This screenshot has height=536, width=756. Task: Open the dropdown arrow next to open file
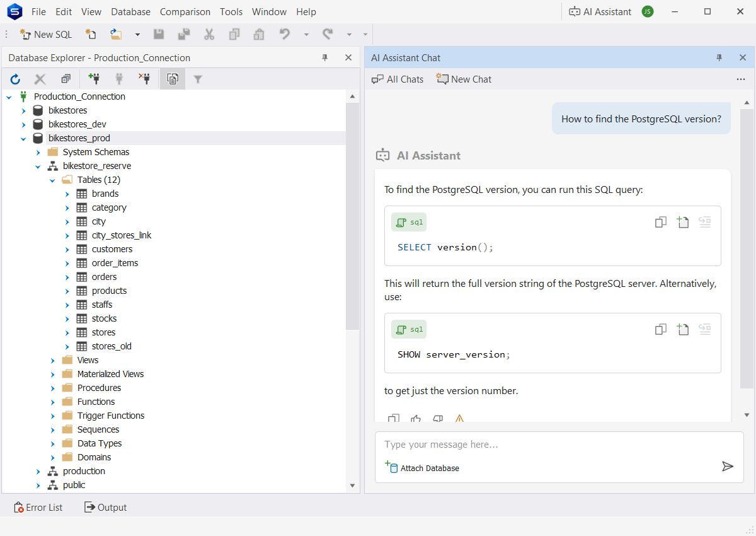coord(137,35)
